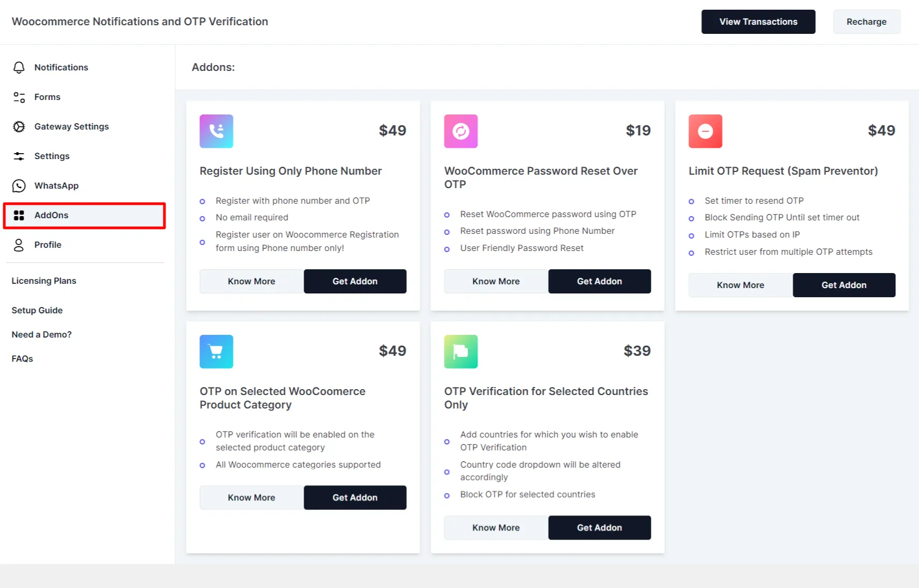Click the Forms sidebar icon
This screenshot has width=919, height=588.
point(19,97)
